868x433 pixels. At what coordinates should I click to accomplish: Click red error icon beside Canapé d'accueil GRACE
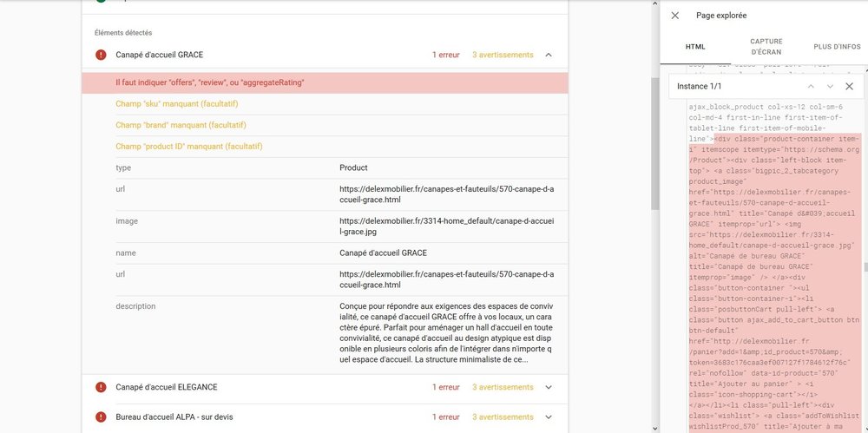(102, 56)
